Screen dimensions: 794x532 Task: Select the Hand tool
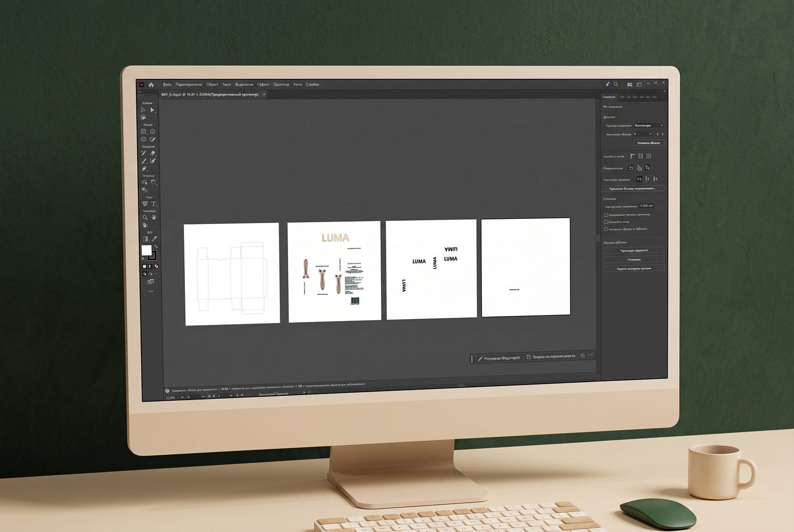point(154,217)
